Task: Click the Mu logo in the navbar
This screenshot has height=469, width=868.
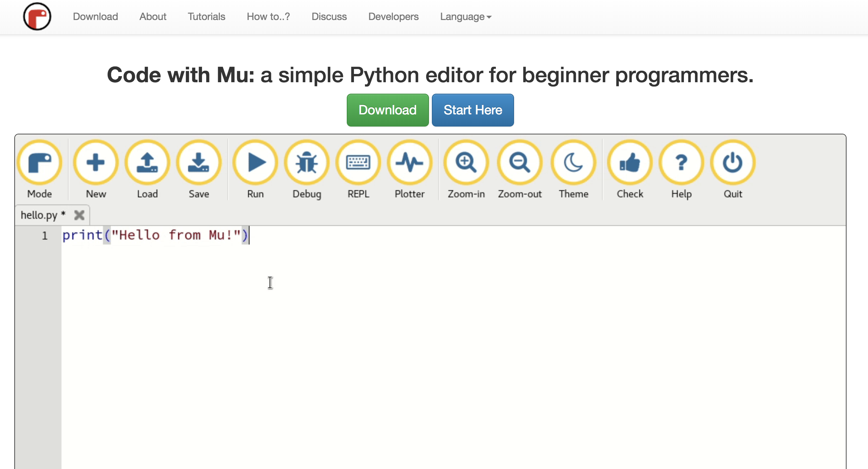Action: [37, 16]
